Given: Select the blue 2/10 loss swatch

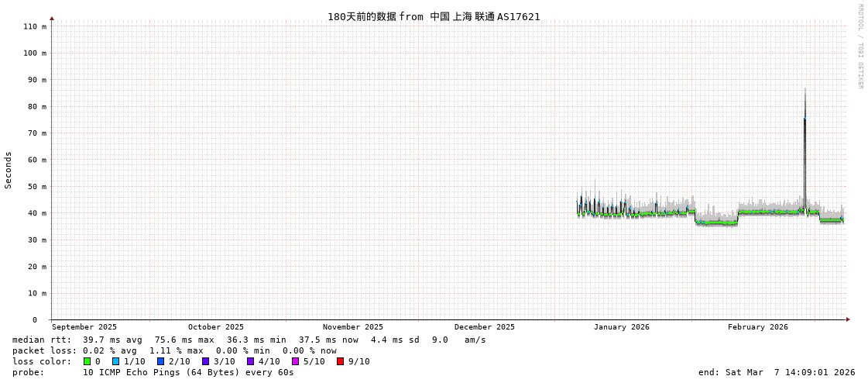Looking at the screenshot, I should 160,361.
